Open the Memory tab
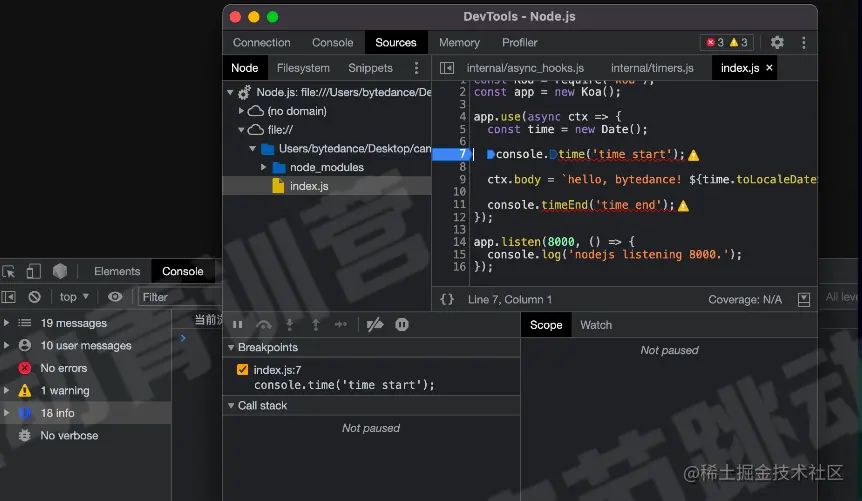This screenshot has width=862, height=501. 459,42
